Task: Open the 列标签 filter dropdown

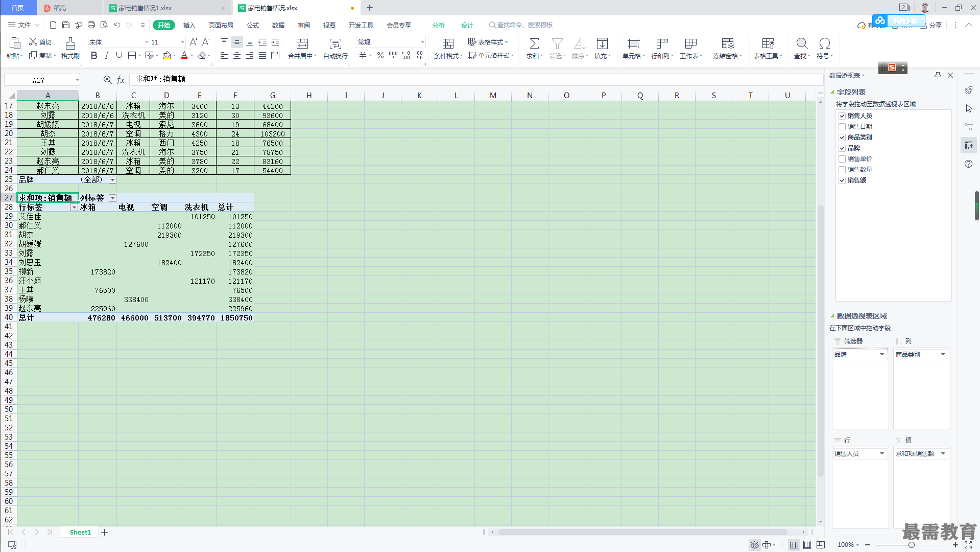Action: pos(112,198)
